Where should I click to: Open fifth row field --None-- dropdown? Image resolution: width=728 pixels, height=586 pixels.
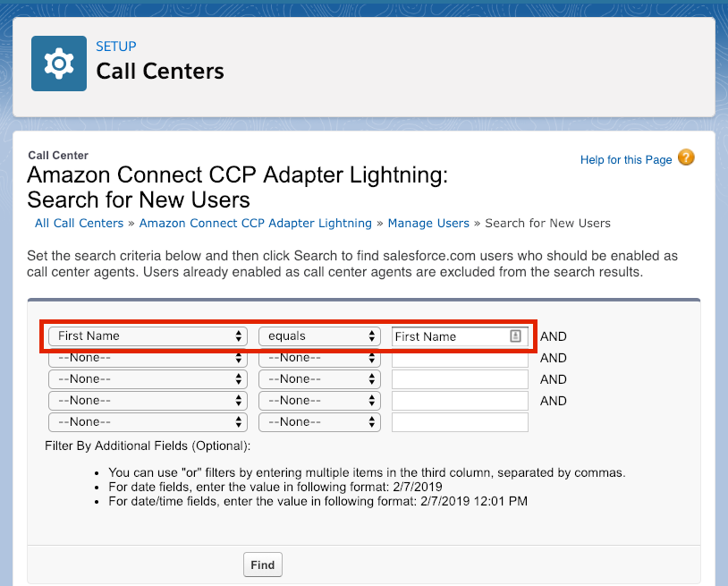tap(148, 422)
